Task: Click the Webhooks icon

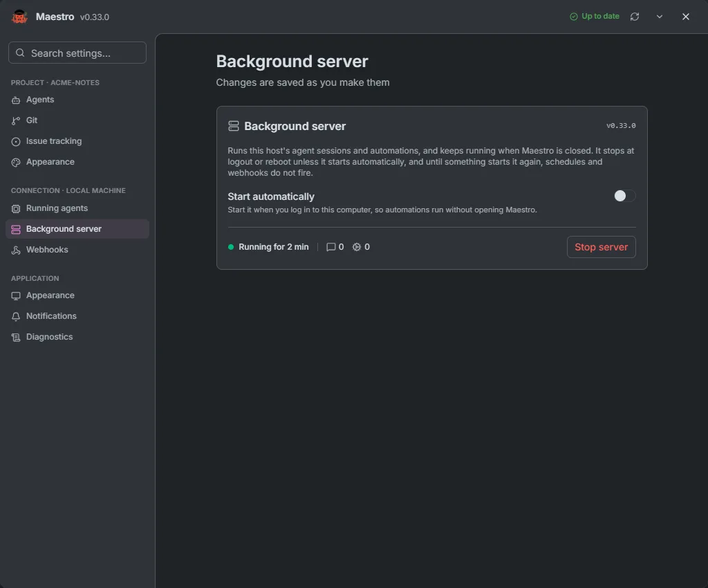Action: pyautogui.click(x=16, y=250)
